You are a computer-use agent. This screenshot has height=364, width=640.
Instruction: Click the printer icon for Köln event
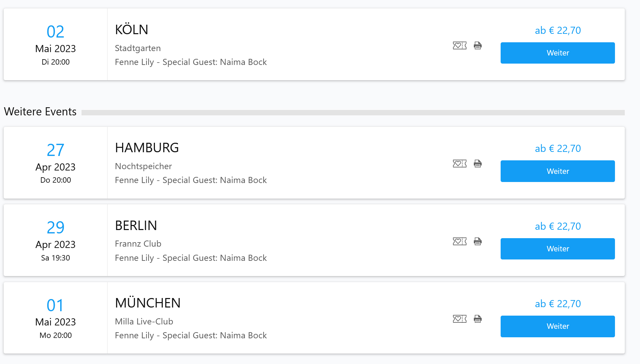(478, 45)
